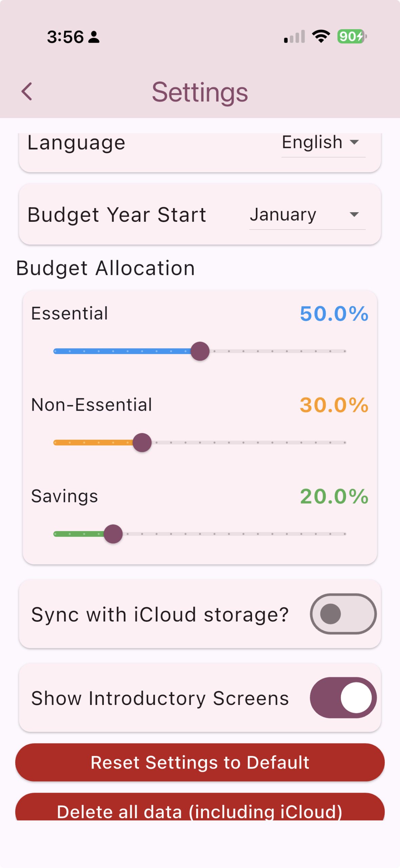This screenshot has width=400, height=868.
Task: Tap the cellular signal bars icon
Action: pyautogui.click(x=294, y=37)
